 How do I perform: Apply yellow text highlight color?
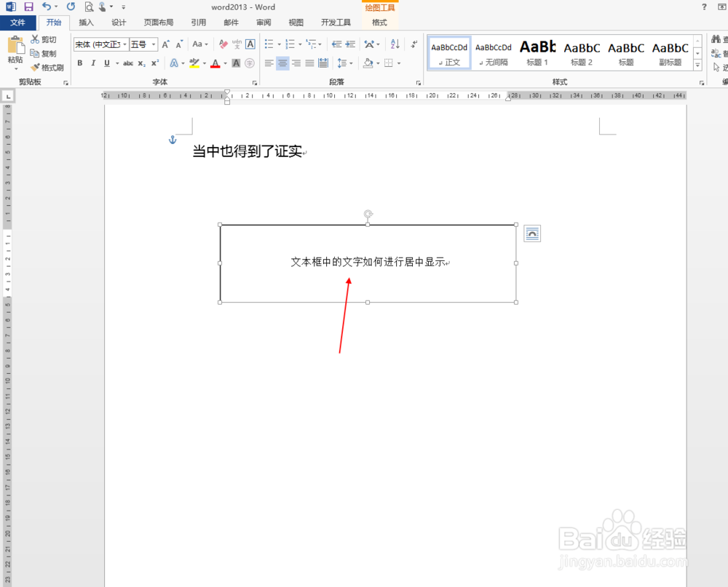[194, 63]
